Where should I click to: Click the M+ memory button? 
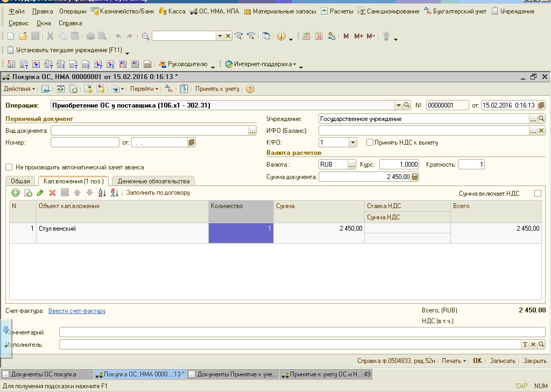click(358, 36)
